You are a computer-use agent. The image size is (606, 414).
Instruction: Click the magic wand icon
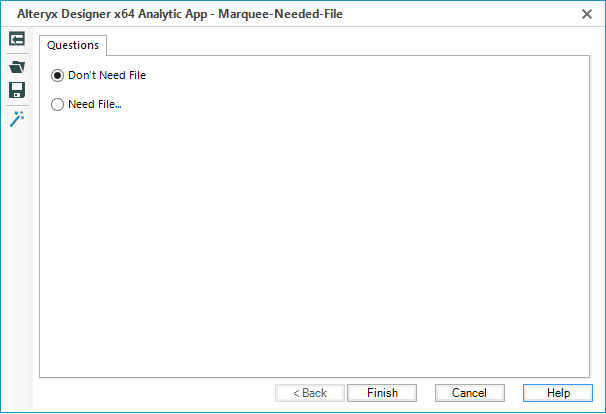17,118
